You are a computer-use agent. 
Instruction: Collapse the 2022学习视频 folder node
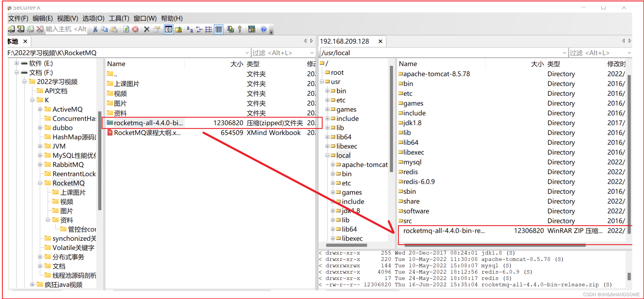(24, 82)
